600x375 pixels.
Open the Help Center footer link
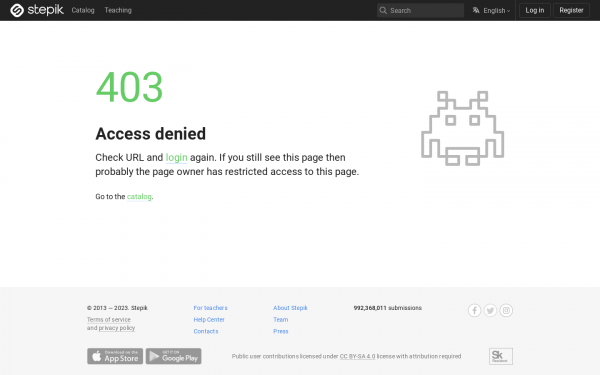point(209,320)
